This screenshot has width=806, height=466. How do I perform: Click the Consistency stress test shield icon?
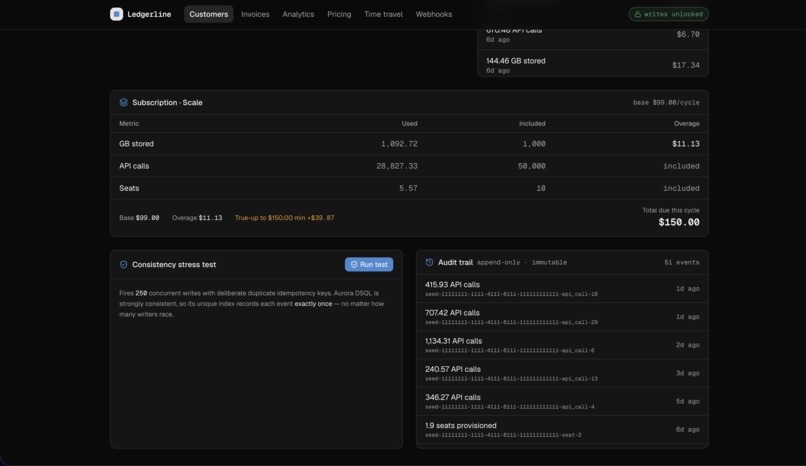coord(123,265)
